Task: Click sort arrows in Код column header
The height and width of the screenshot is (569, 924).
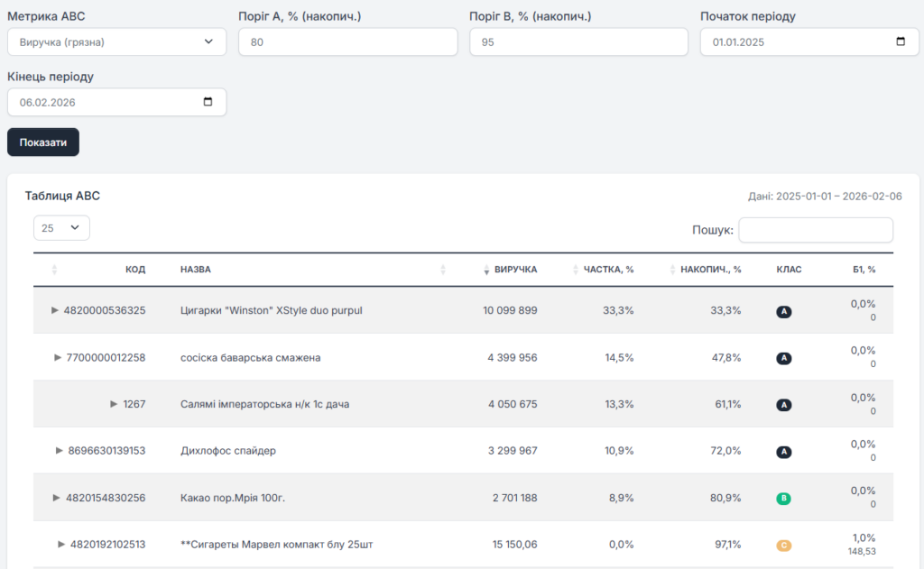Action: pos(54,270)
